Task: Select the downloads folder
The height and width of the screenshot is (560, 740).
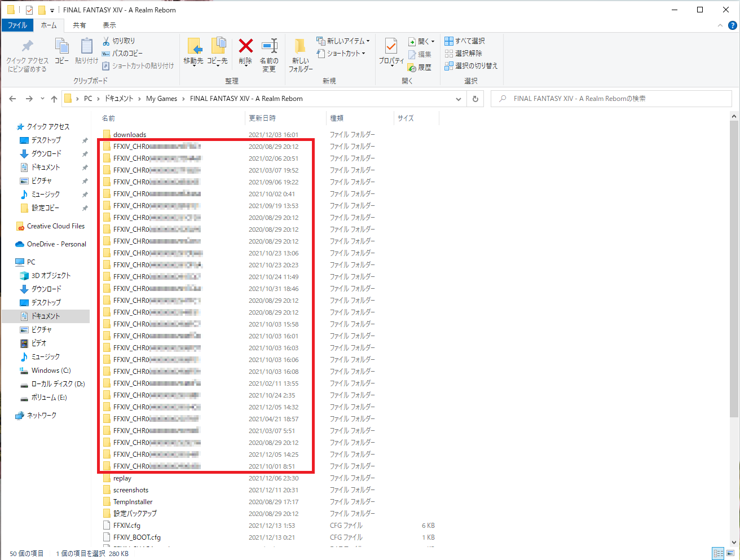Action: [129, 135]
